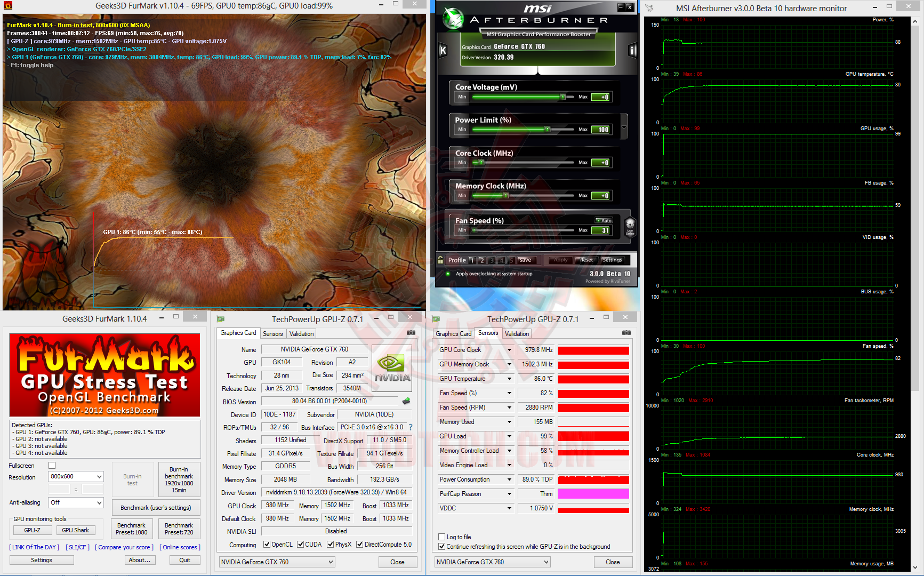Start Benchmark Preset:1080 in FurMark
Viewport: 924px width, 576px height.
[132, 529]
